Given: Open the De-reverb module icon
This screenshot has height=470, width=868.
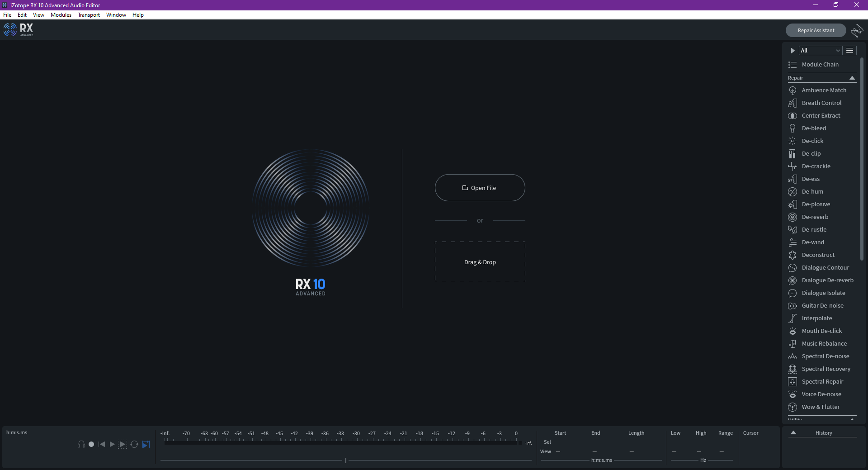Looking at the screenshot, I should pyautogui.click(x=793, y=217).
